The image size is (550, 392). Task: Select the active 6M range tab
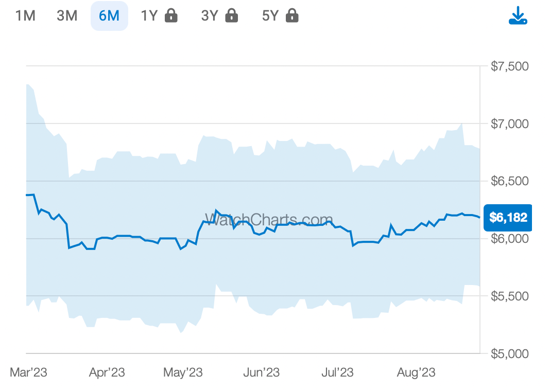[x=109, y=16]
